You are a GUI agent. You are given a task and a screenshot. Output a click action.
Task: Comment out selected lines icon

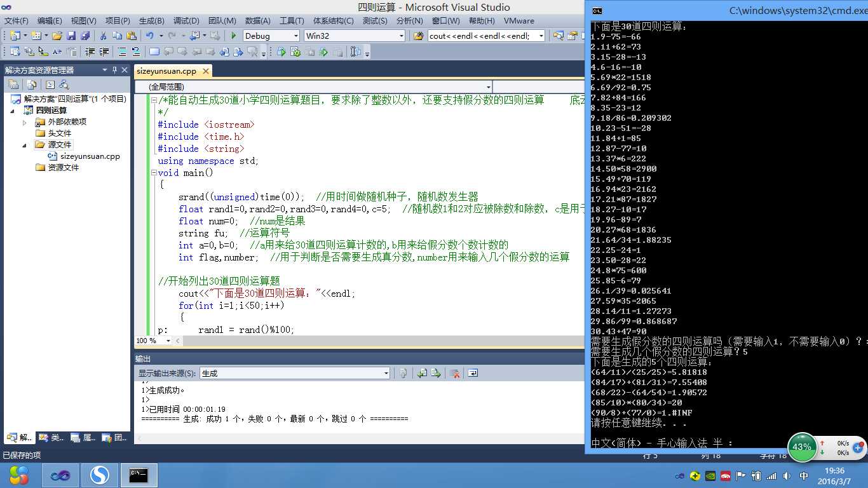[122, 51]
